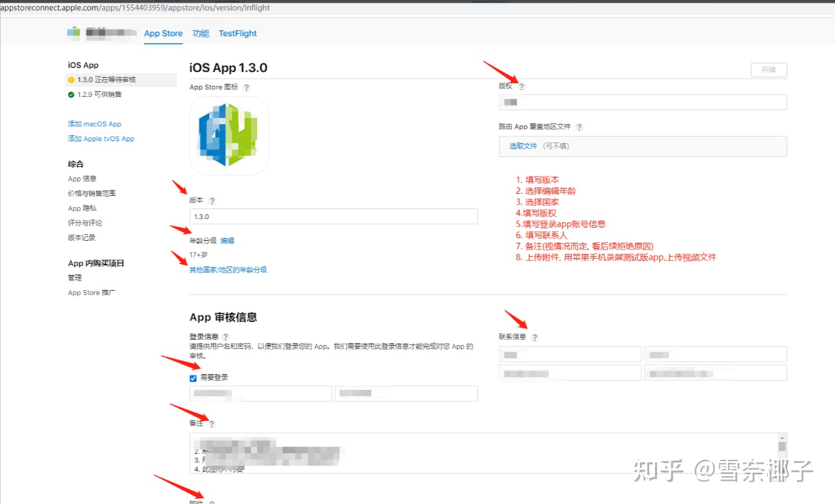Click the contact first name field
Viewport: 835px width, 504px height.
click(570, 354)
